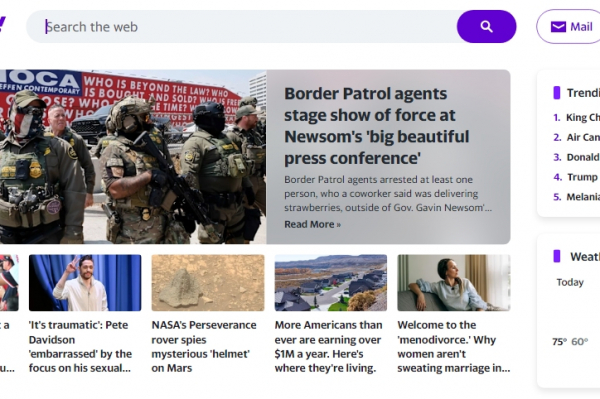
Task: Click the Yahoo logo
Action: point(3,24)
